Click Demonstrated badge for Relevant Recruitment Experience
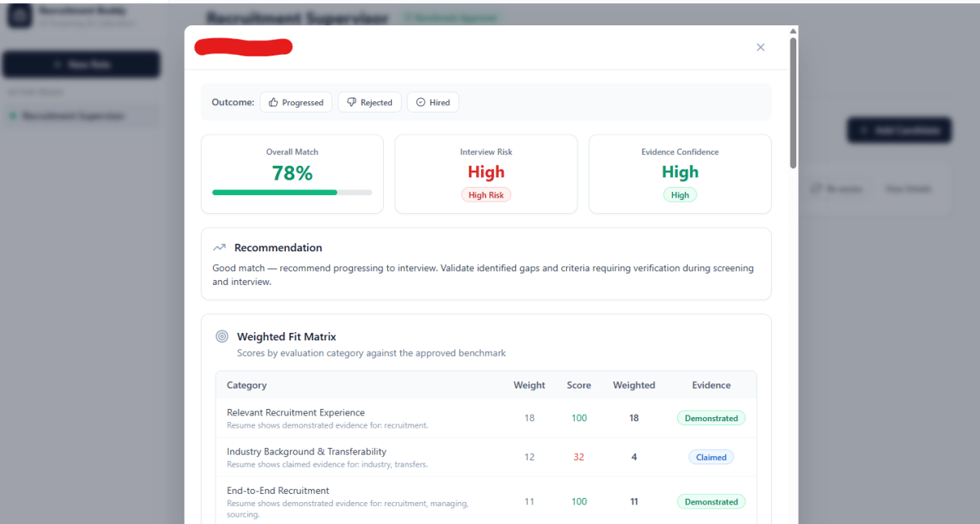The height and width of the screenshot is (524, 980). coord(711,418)
